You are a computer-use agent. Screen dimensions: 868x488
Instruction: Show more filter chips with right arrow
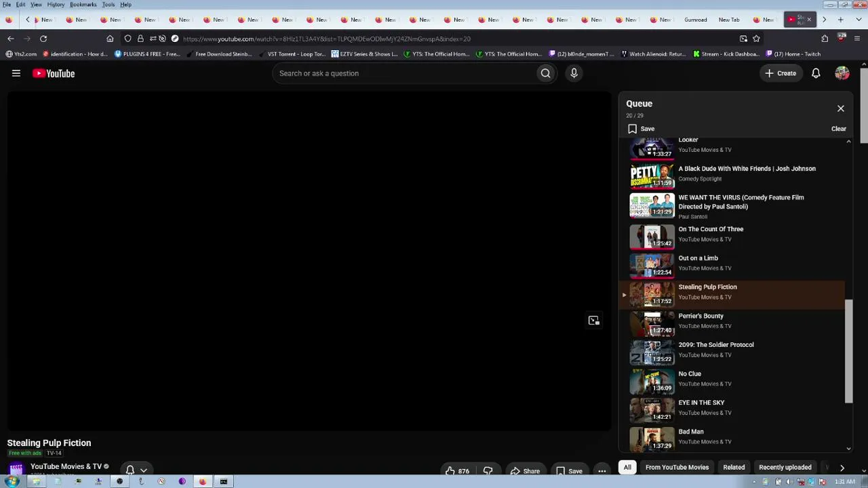click(x=842, y=467)
